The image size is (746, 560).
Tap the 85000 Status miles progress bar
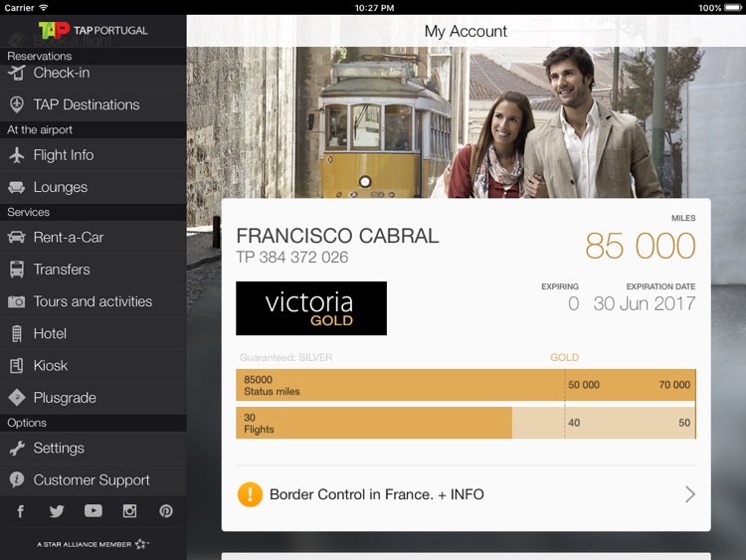click(466, 385)
